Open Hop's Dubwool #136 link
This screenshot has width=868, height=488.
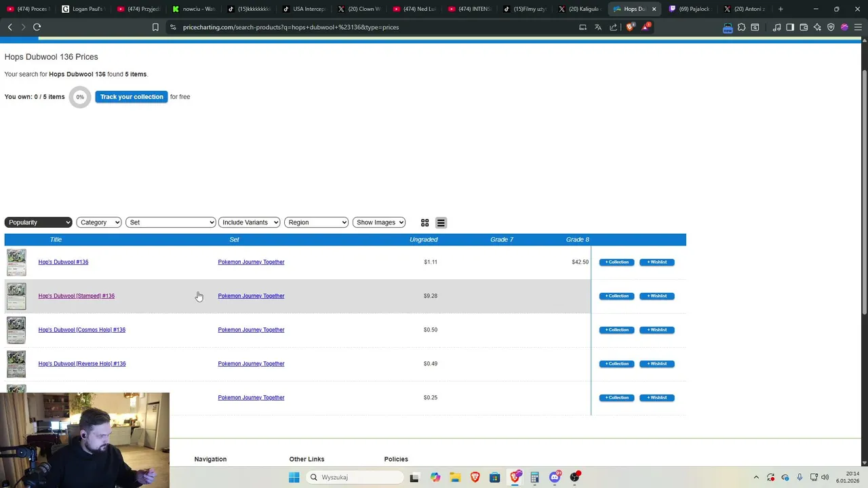[63, 262]
